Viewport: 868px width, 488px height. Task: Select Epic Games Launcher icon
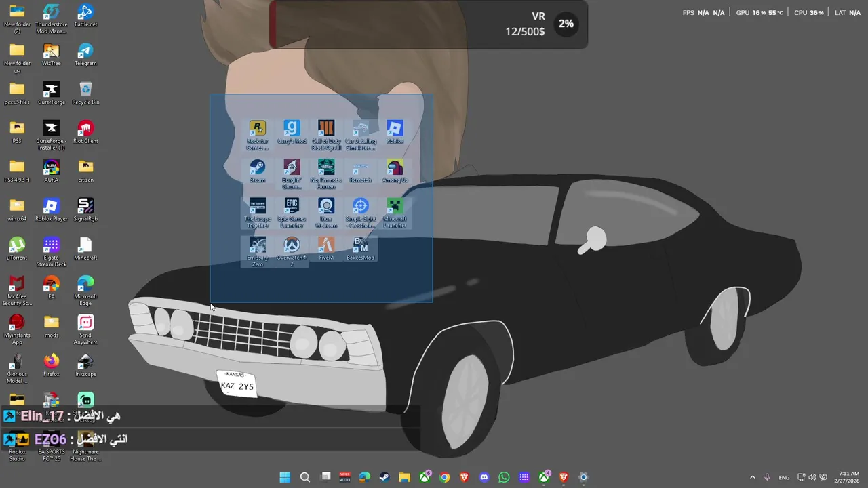pyautogui.click(x=292, y=213)
